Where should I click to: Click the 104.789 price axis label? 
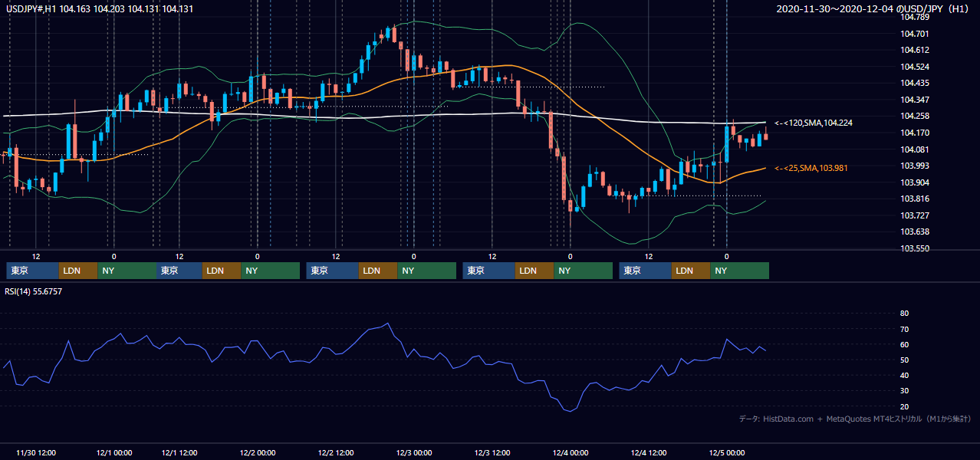point(915,17)
